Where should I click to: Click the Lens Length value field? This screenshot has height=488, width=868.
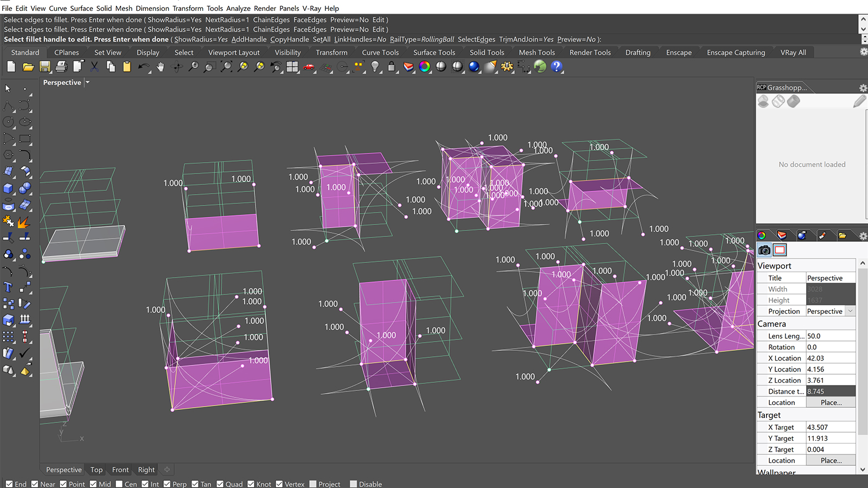coord(831,336)
